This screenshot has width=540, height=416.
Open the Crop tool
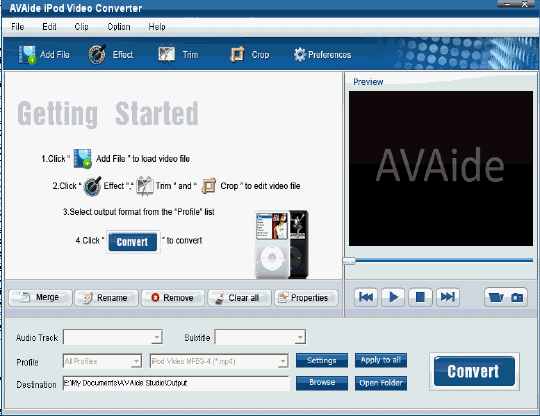[x=237, y=54]
